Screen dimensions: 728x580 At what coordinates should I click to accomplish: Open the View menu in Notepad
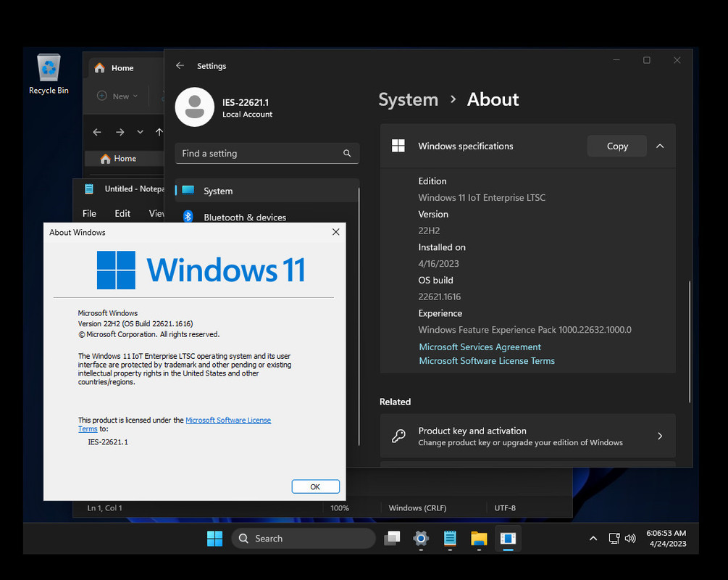coord(156,213)
